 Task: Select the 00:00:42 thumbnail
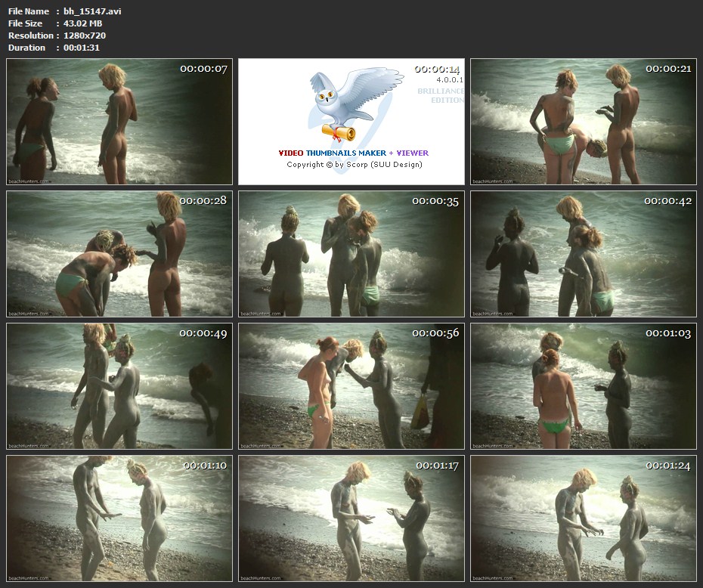point(584,253)
